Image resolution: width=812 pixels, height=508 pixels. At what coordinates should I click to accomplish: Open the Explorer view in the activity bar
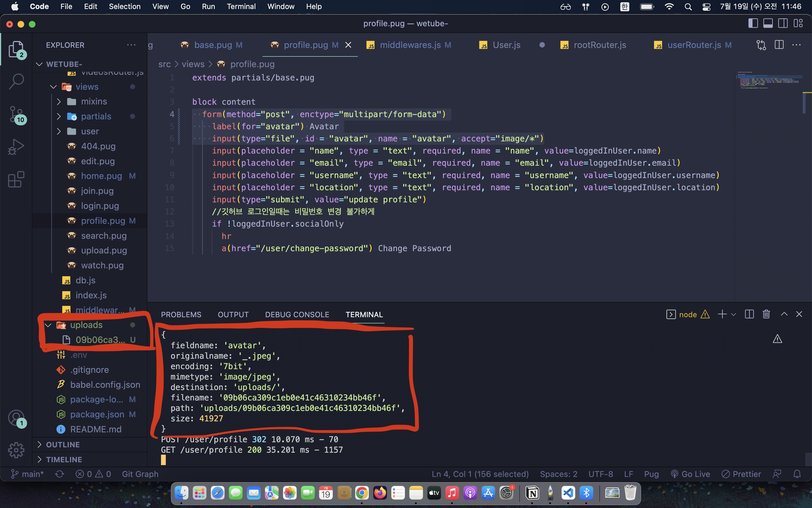(16, 49)
